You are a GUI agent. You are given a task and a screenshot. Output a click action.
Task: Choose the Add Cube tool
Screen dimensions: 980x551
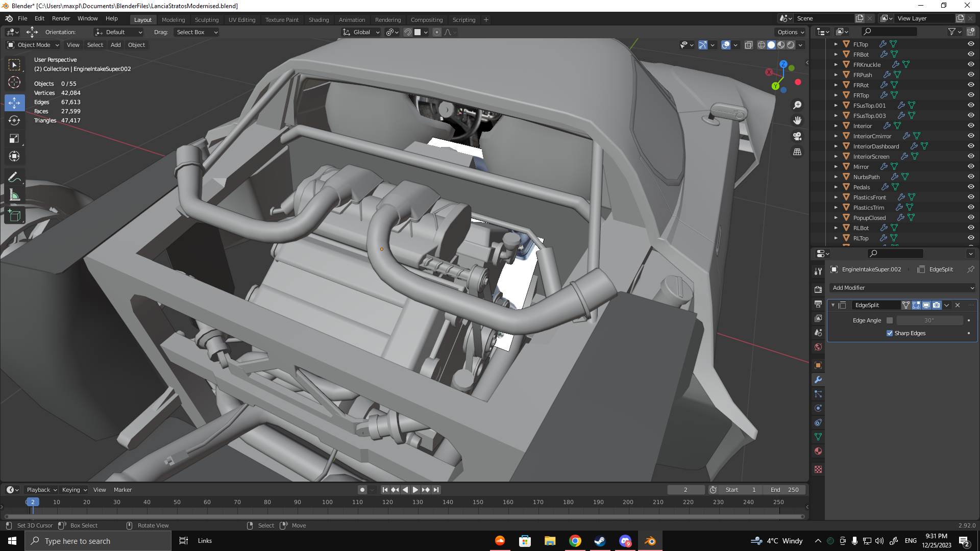coord(14,216)
